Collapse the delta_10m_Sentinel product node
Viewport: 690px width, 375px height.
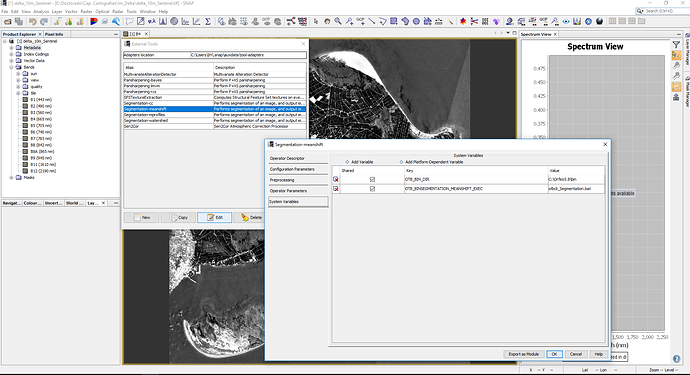(x=5, y=41)
